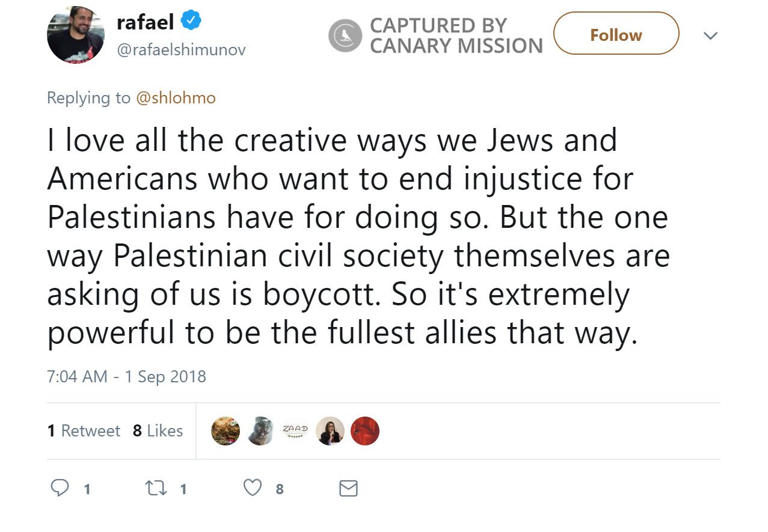Click the blue verified badge
768x532 pixels.
click(192, 22)
